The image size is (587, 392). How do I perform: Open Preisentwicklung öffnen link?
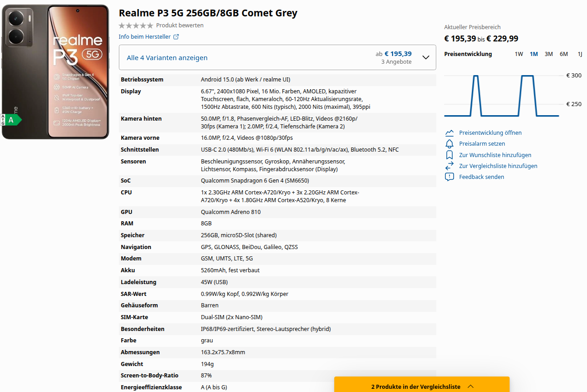click(490, 133)
